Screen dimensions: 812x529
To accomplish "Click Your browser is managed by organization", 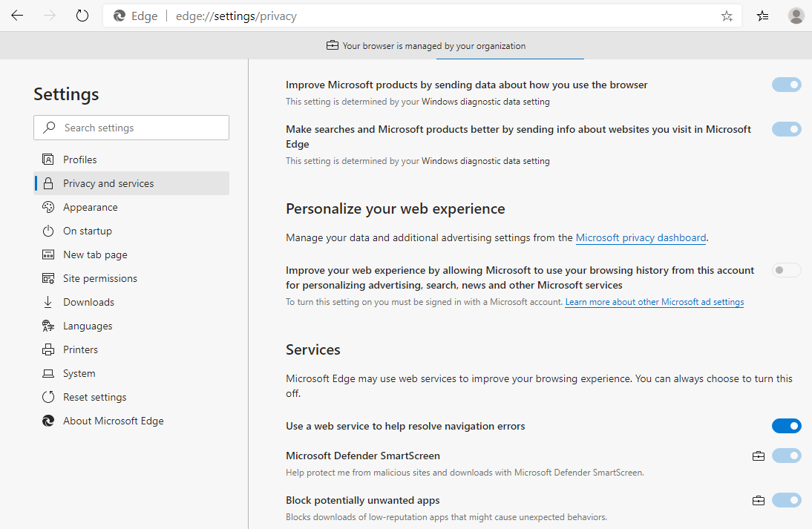I will coord(434,45).
